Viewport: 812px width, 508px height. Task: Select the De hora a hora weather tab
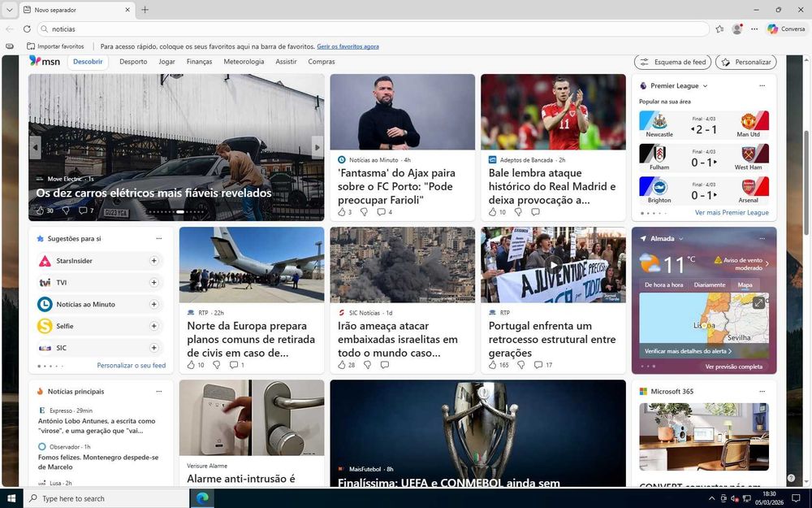click(x=664, y=285)
